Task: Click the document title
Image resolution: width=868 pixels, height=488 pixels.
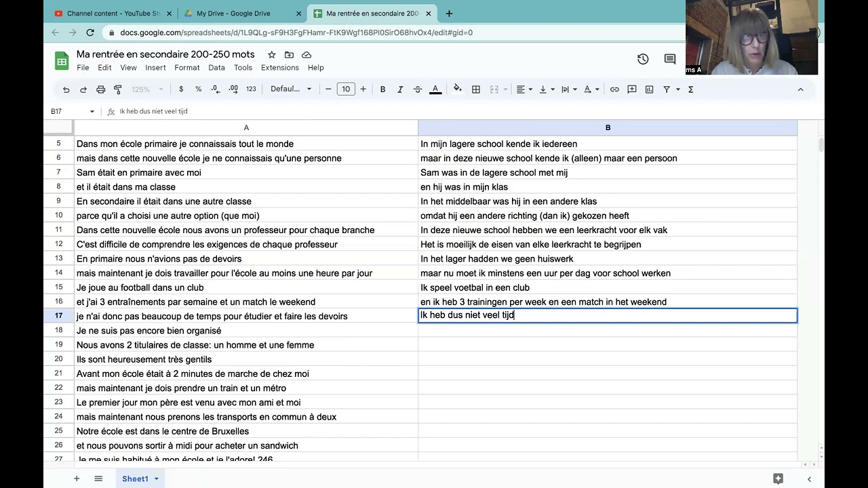Action: click(x=165, y=54)
